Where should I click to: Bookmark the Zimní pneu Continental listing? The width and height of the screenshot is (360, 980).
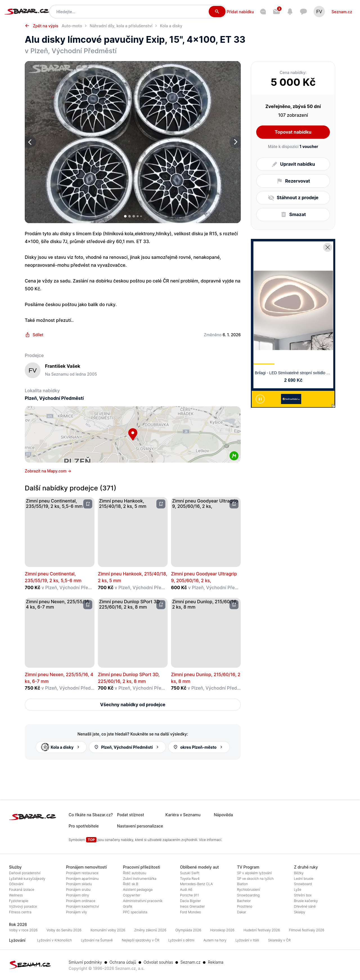88,504
